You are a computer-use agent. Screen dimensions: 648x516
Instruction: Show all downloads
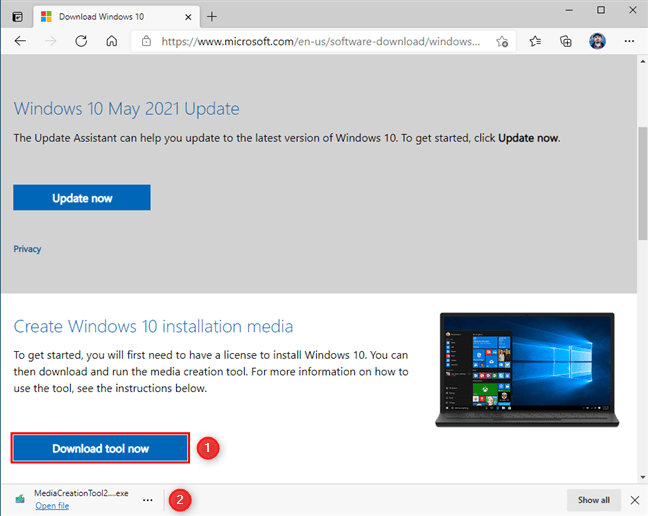coord(593,500)
